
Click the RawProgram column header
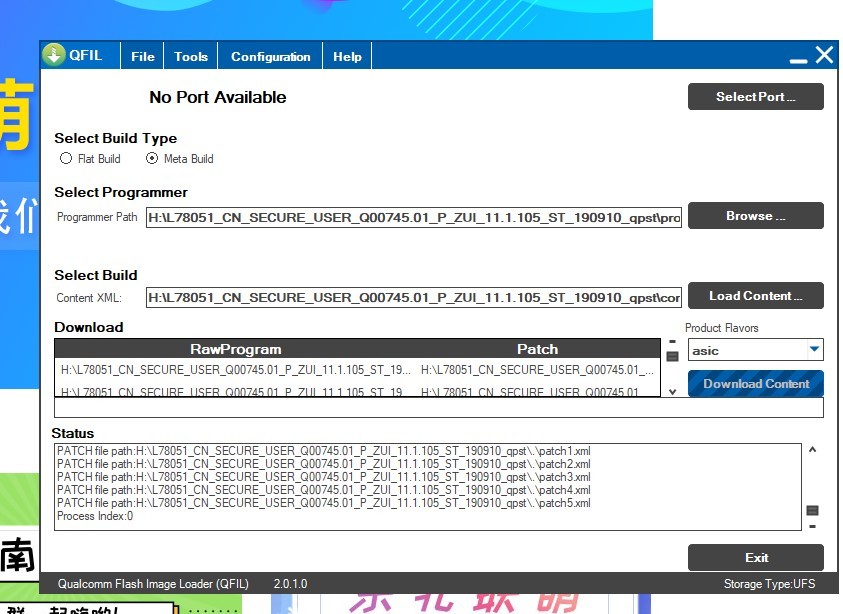pos(235,349)
